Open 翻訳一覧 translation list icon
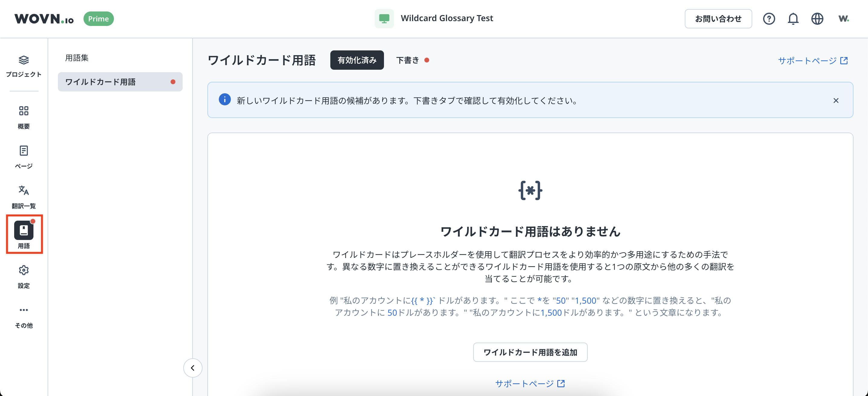 coord(24,196)
